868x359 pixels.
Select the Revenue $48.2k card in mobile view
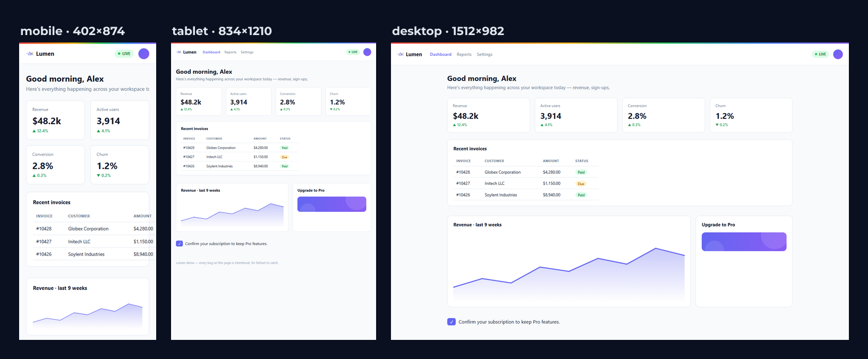pos(55,120)
